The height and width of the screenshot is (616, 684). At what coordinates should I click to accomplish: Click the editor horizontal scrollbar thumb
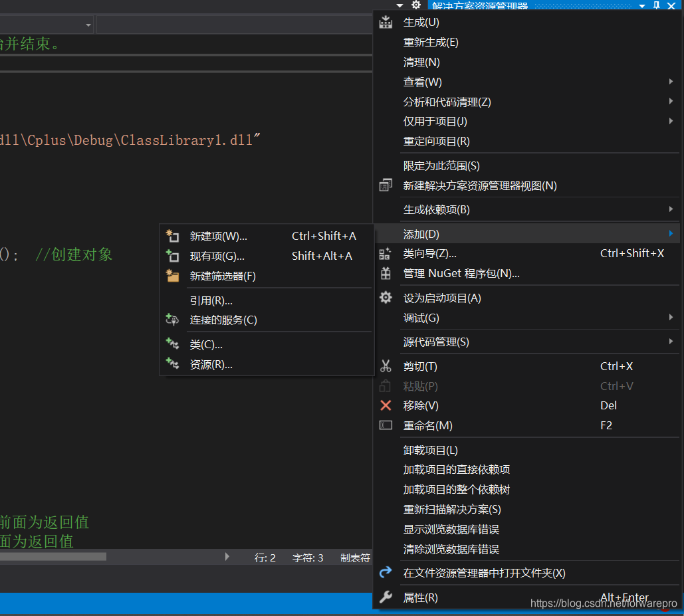(x=53, y=556)
